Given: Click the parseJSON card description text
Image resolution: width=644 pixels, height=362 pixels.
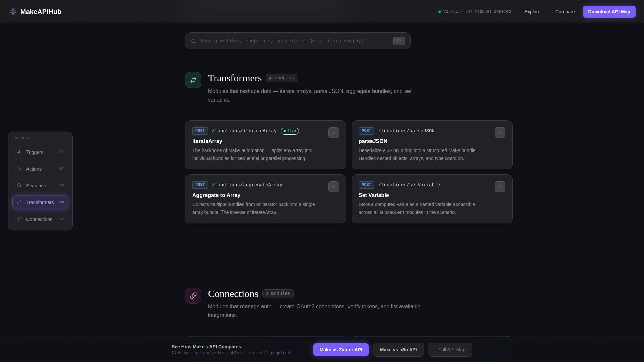Looking at the screenshot, I should coord(418,155).
